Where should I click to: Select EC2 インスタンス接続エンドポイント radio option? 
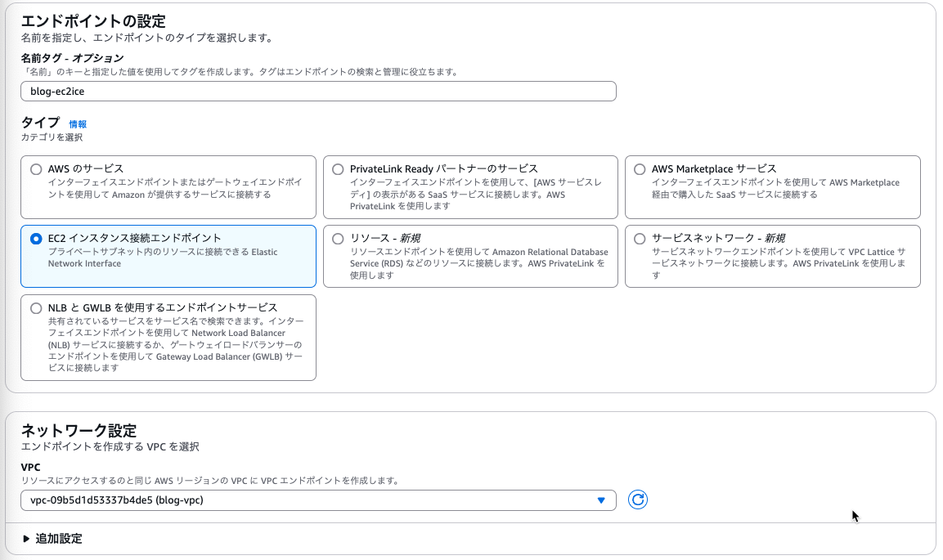pyautogui.click(x=36, y=239)
